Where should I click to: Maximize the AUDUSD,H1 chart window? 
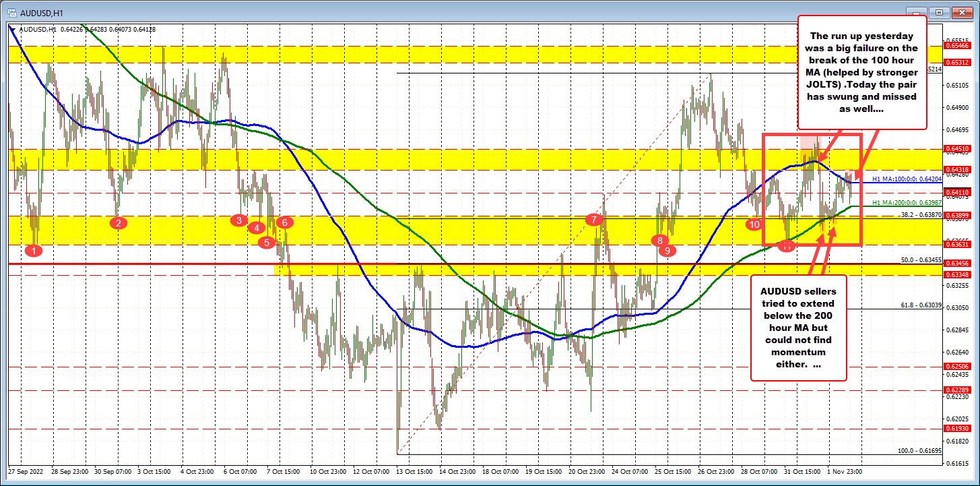point(940,12)
